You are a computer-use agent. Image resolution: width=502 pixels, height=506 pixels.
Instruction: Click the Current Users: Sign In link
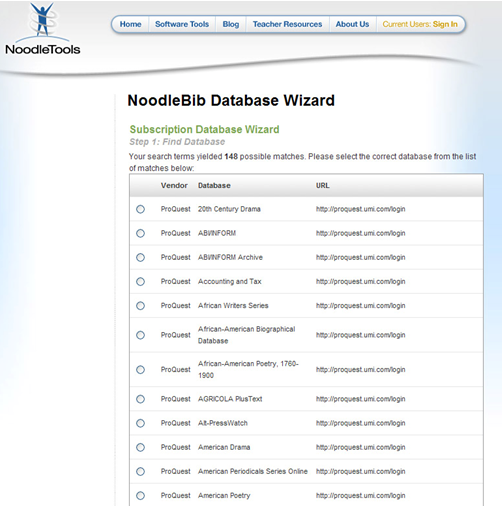(420, 24)
